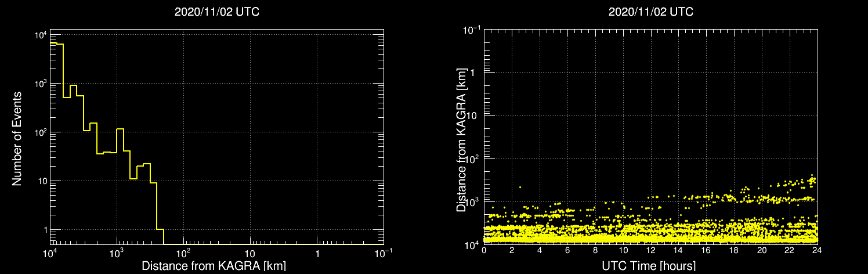Viewport: 868px width, 274px height.
Task: Click the 18 hour tick on the UTC Time axis
Action: [x=734, y=250]
